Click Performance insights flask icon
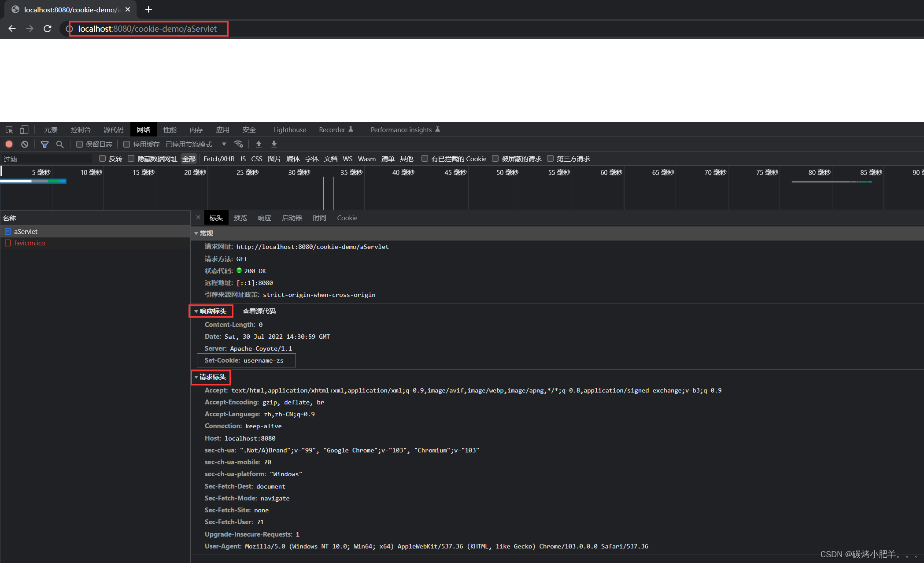The image size is (924, 563). [437, 129]
